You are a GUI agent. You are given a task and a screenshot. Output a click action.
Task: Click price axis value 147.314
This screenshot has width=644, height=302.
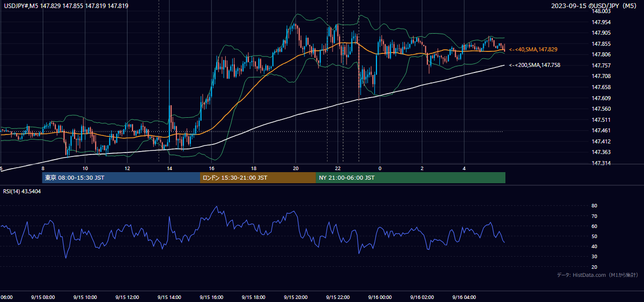click(x=601, y=163)
